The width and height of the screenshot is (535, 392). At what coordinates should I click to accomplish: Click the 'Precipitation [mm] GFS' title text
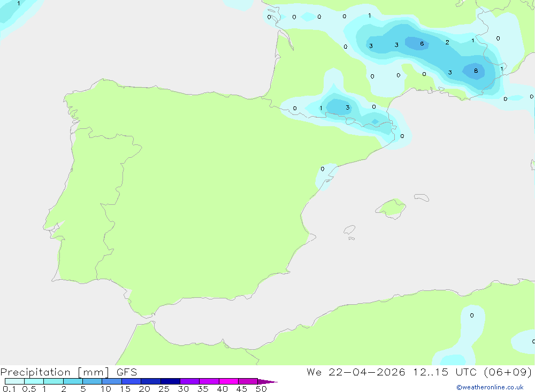tap(68, 372)
